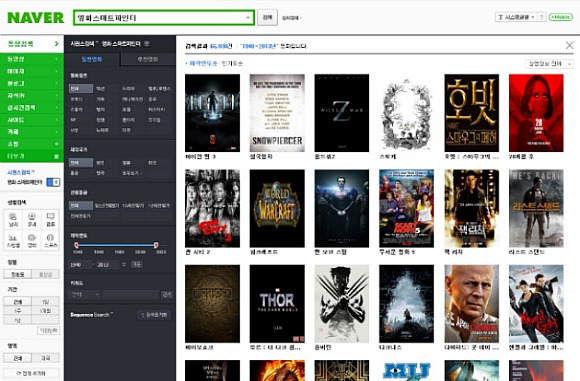Click the NAVER logo

pyautogui.click(x=36, y=17)
